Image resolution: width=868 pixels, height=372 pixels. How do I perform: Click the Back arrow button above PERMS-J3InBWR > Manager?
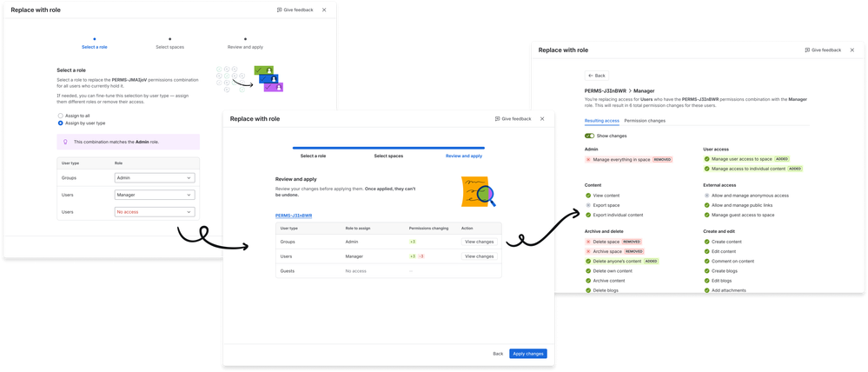tap(597, 76)
